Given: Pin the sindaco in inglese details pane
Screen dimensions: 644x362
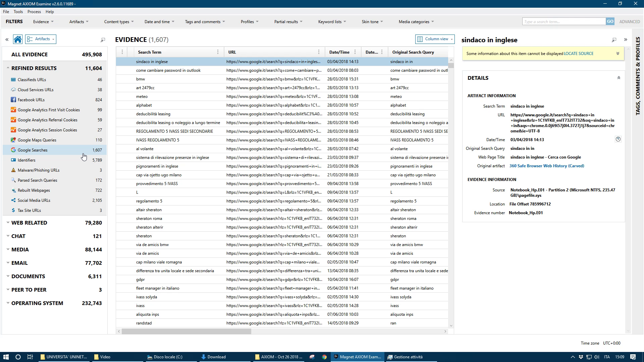Looking at the screenshot, I should [614, 40].
